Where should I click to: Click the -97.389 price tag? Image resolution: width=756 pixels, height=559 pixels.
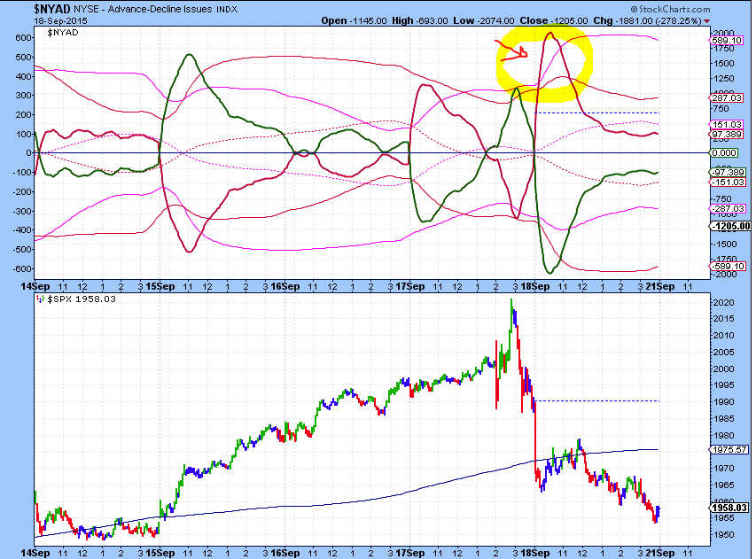point(728,173)
